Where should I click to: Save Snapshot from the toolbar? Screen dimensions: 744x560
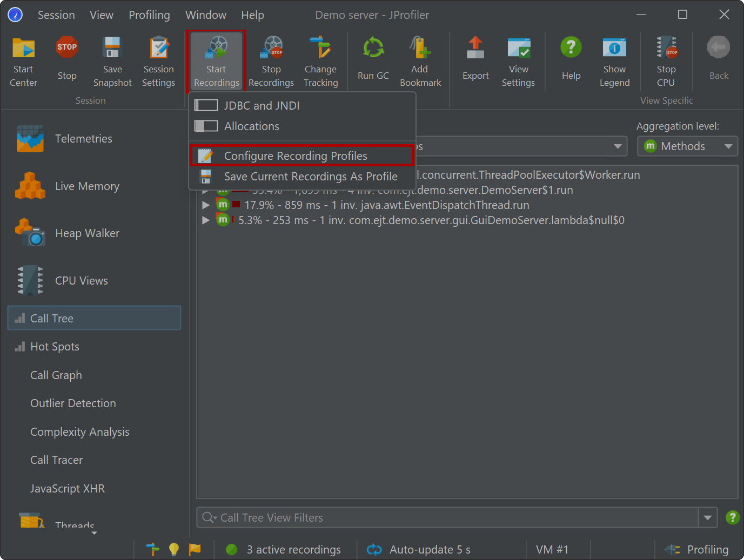click(112, 62)
